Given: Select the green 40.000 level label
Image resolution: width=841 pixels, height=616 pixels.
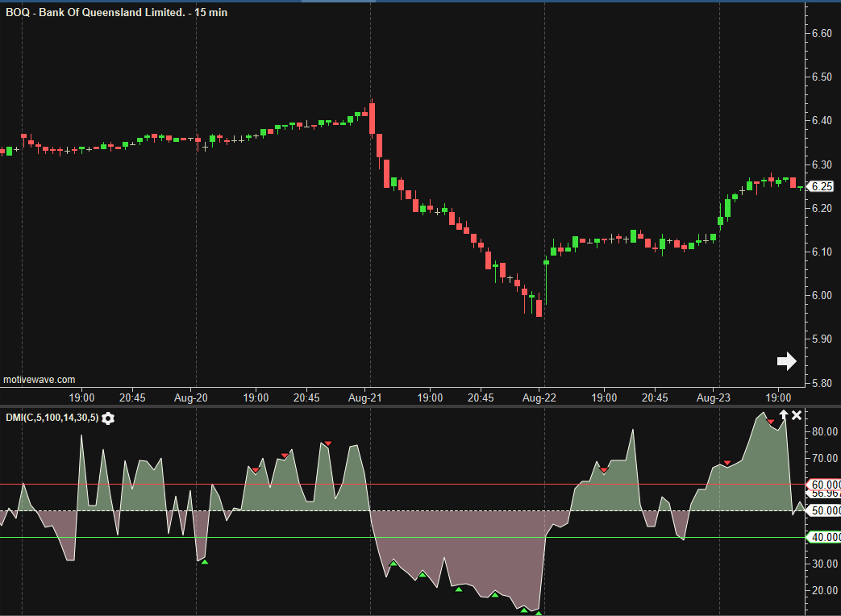Looking at the screenshot, I should tap(824, 537).
